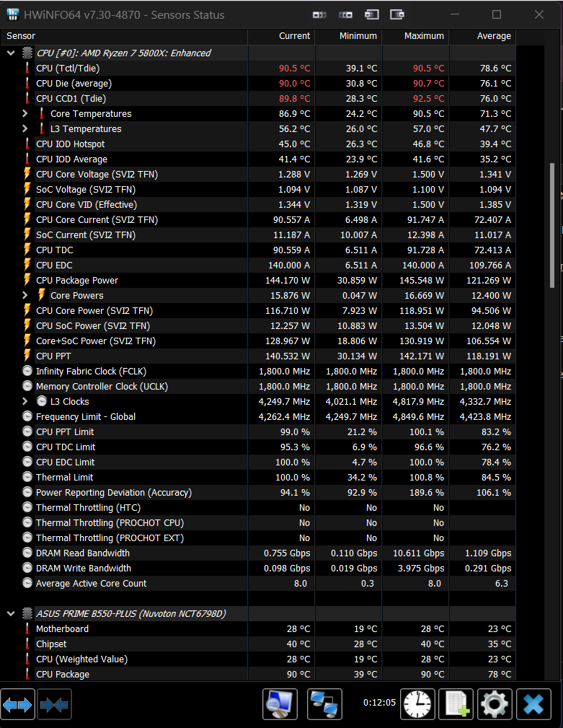Click the Current column header
Image resolution: width=563 pixels, height=728 pixels.
pos(281,36)
